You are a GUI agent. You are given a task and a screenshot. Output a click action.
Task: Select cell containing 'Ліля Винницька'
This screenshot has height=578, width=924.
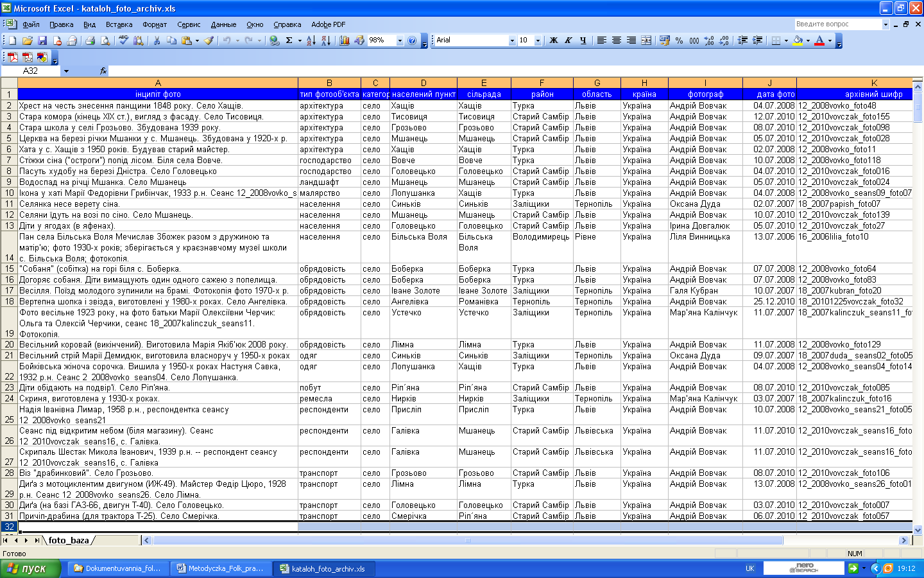click(x=705, y=247)
